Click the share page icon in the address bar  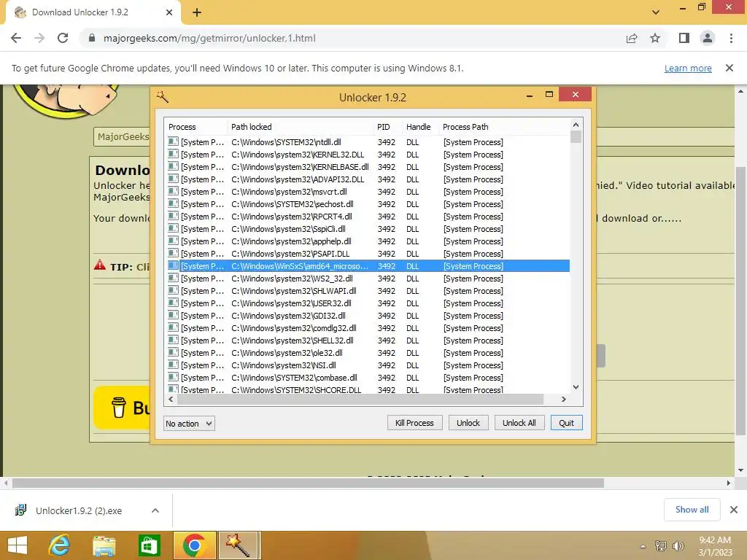pyautogui.click(x=632, y=38)
